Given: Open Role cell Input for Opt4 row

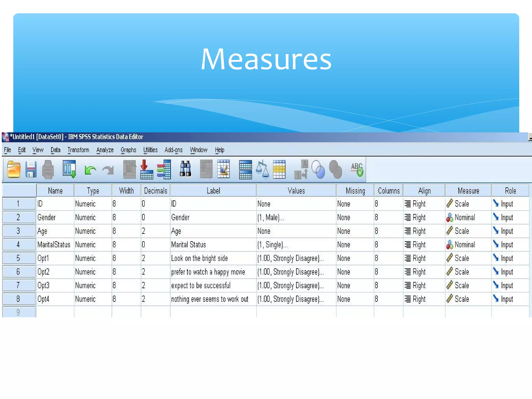Looking at the screenshot, I should (x=510, y=299).
